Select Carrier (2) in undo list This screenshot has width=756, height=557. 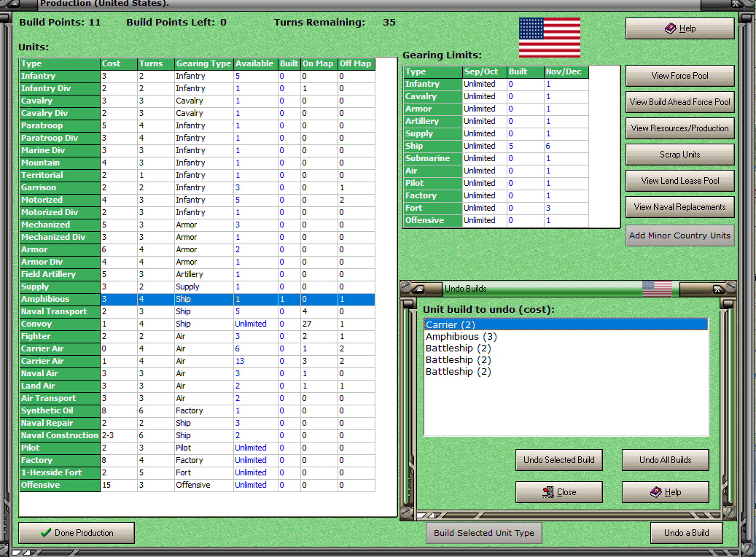(x=566, y=324)
